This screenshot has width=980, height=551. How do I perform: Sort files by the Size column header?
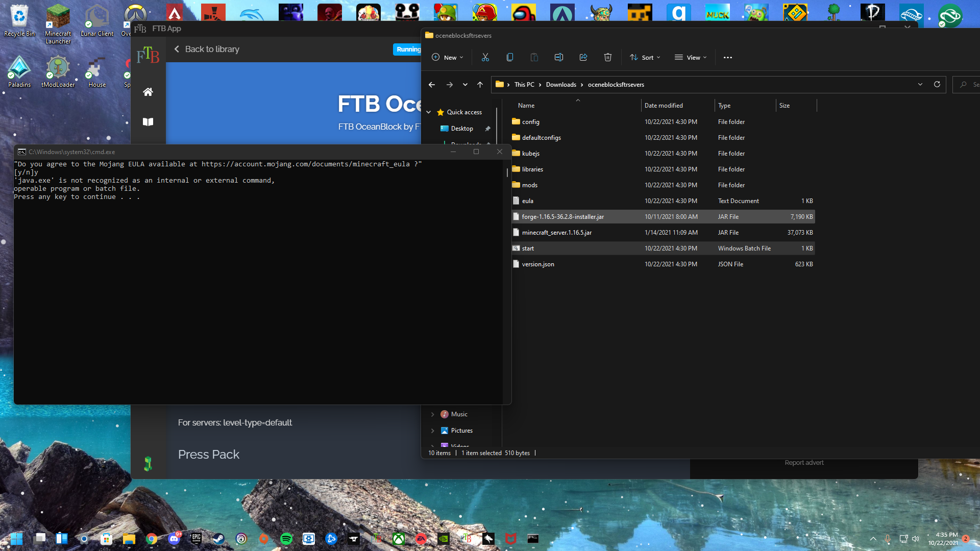(x=785, y=106)
